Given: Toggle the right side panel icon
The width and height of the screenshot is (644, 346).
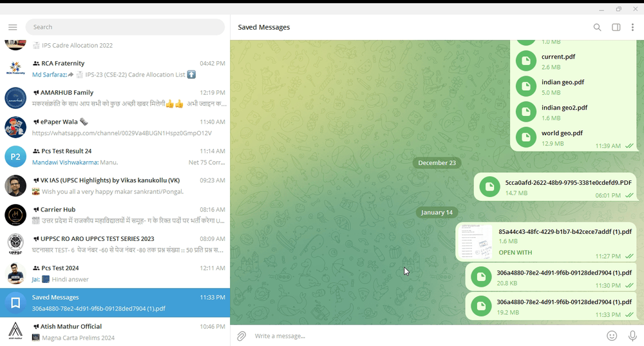Looking at the screenshot, I should pyautogui.click(x=616, y=27).
